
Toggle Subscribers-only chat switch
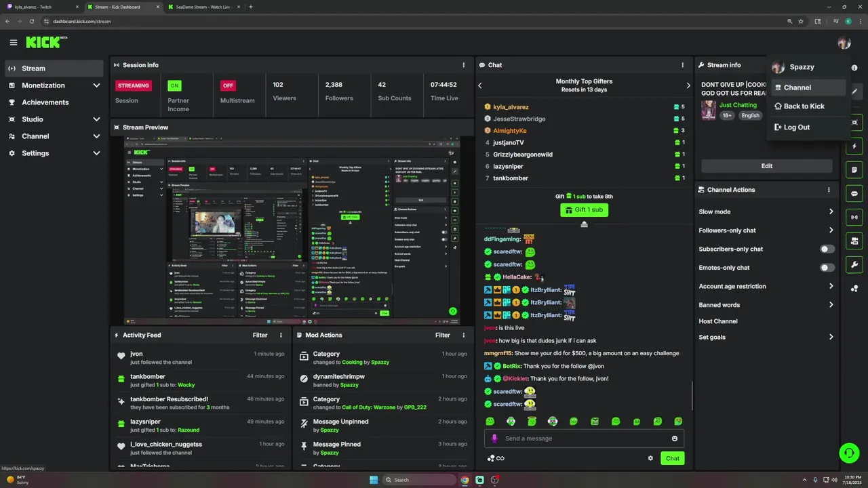(x=827, y=249)
